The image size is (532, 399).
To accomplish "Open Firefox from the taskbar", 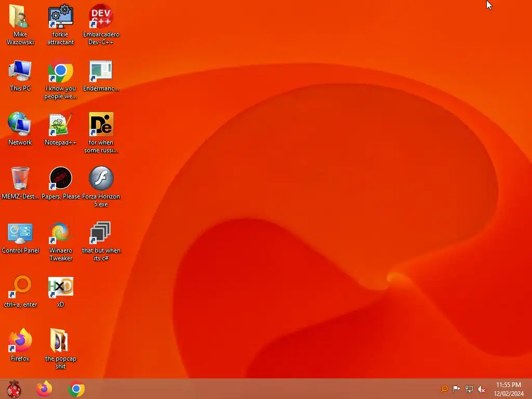I will (45, 389).
